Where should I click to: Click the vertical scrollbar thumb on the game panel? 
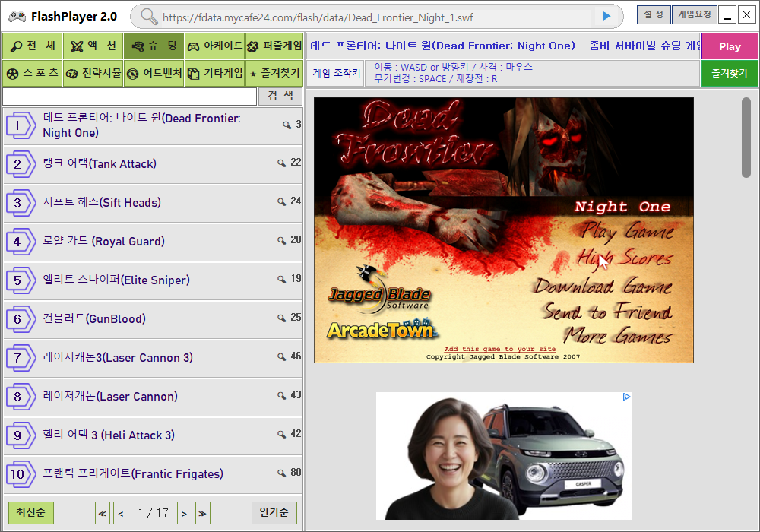746,137
